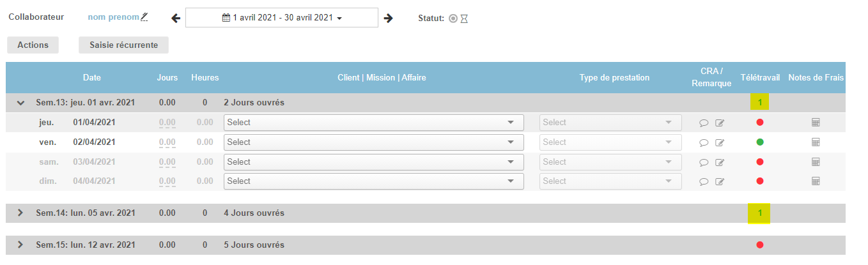
Task: Click Jours value for ven. 02/04/2021
Action: tap(167, 142)
